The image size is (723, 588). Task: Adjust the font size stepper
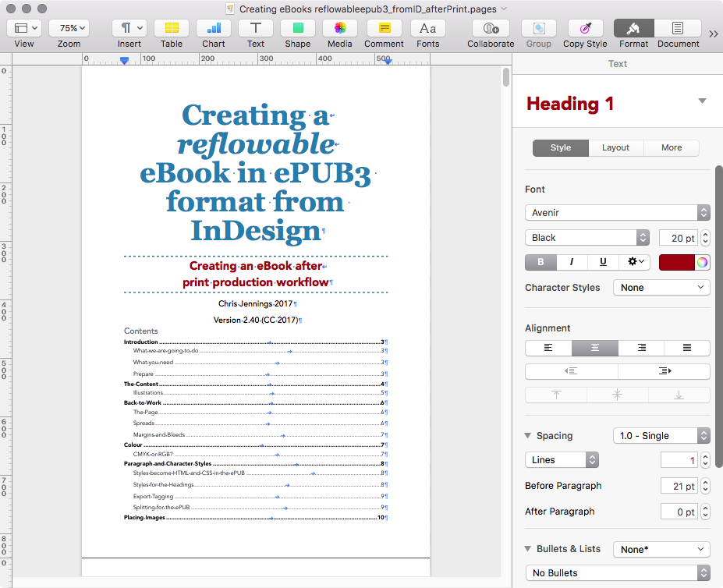[705, 238]
